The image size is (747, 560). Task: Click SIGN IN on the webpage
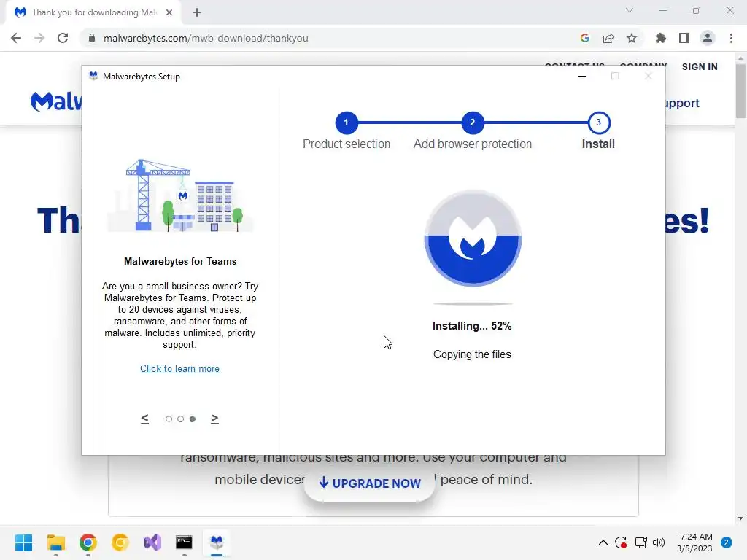point(700,66)
